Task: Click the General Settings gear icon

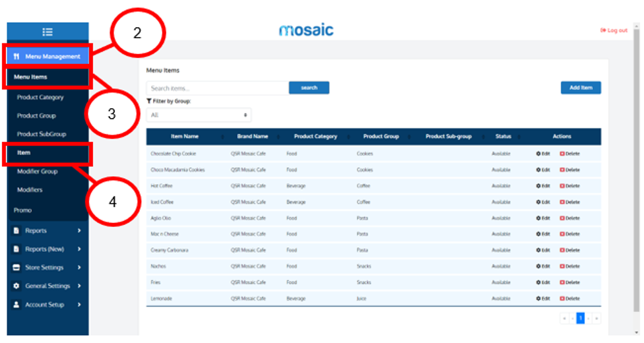Action: [x=16, y=286]
